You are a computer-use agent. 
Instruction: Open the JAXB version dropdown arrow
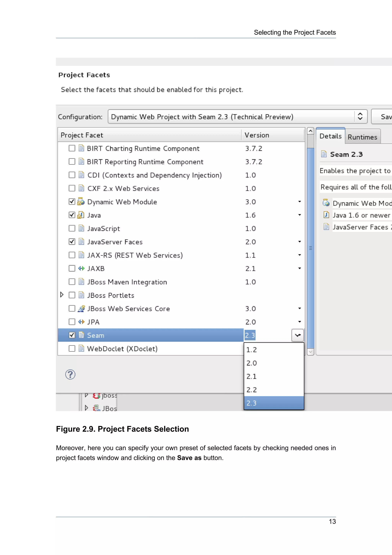point(300,268)
